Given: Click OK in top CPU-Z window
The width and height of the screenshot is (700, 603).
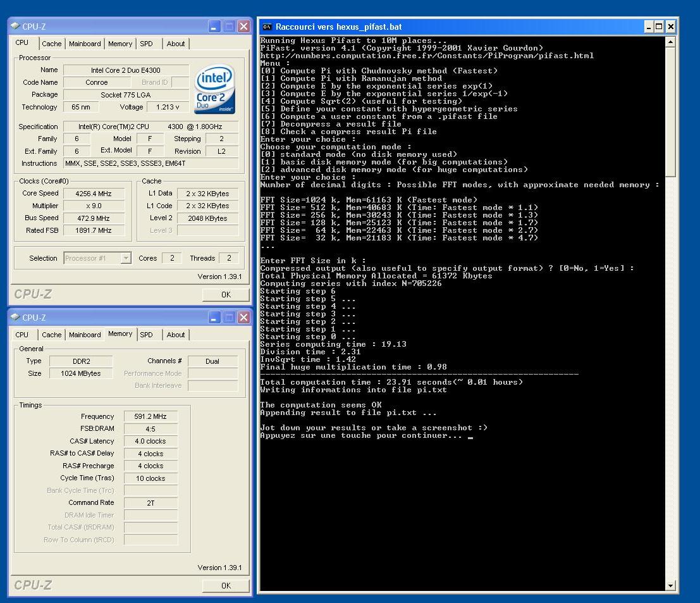Looking at the screenshot, I should tap(226, 295).
